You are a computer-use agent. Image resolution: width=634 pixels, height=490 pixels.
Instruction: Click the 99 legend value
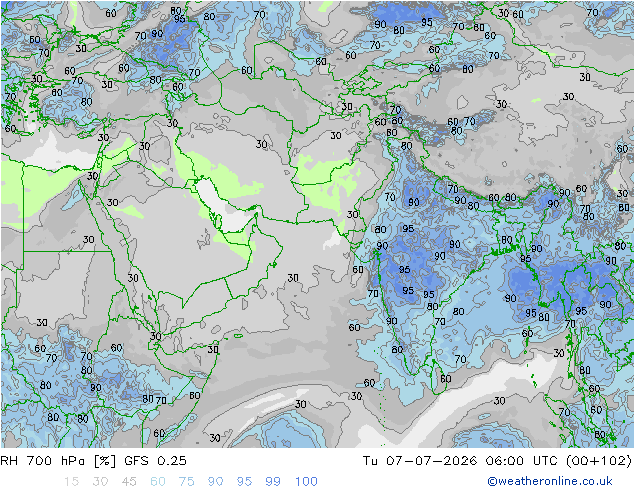click(273, 482)
